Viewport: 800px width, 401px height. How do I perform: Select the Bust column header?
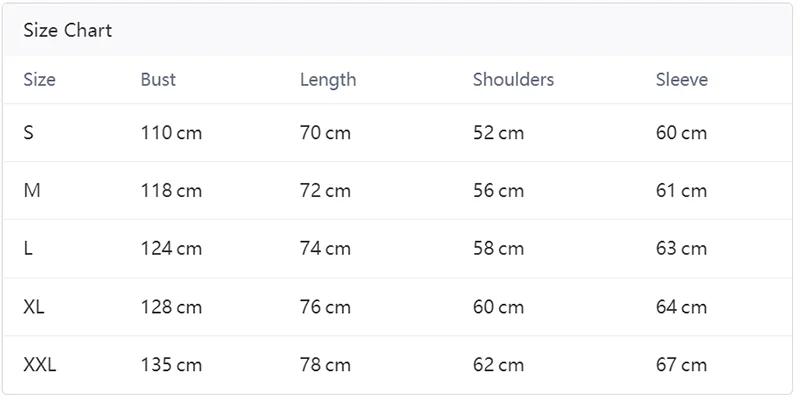(x=158, y=80)
